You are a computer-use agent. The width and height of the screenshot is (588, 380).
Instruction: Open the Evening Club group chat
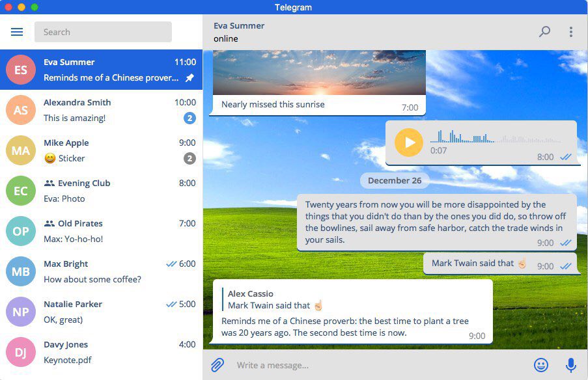coord(101,191)
